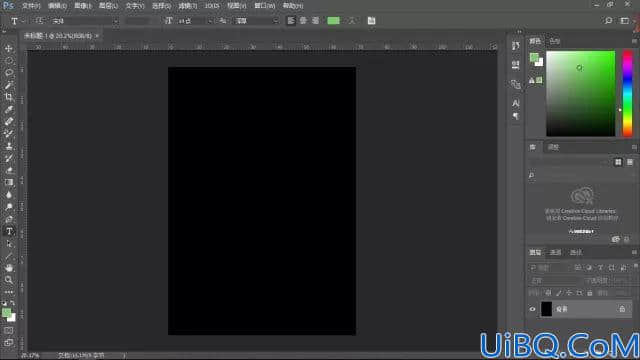Click the hue spectrum slider
This screenshot has width=640, height=360.
click(x=627, y=93)
